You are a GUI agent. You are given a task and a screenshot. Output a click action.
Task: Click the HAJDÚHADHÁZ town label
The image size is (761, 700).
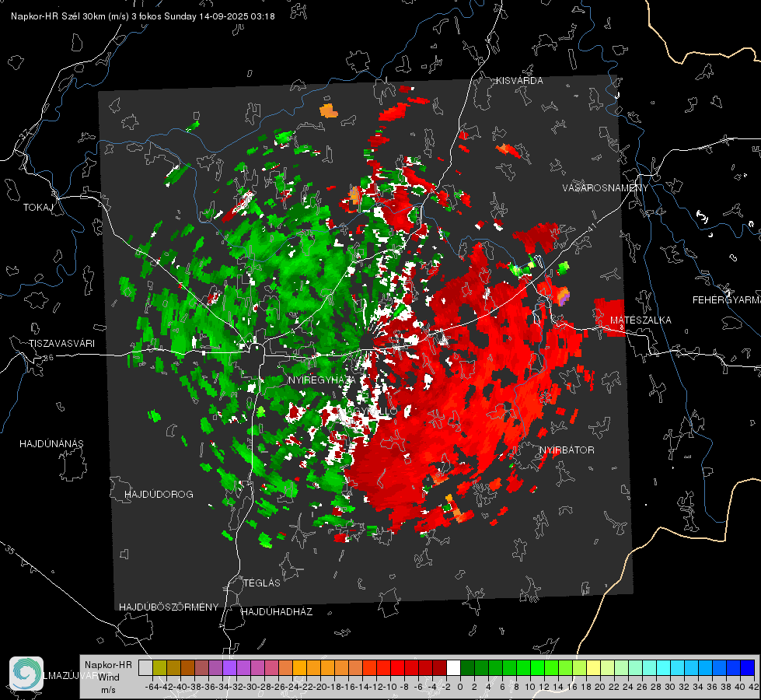[x=278, y=611]
